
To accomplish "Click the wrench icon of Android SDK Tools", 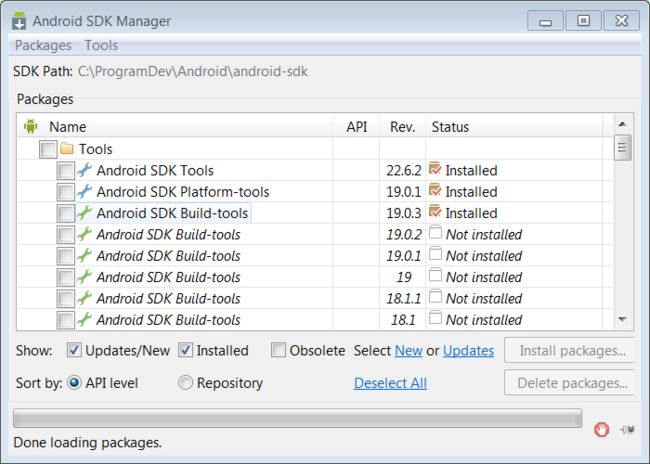I will 85,170.
